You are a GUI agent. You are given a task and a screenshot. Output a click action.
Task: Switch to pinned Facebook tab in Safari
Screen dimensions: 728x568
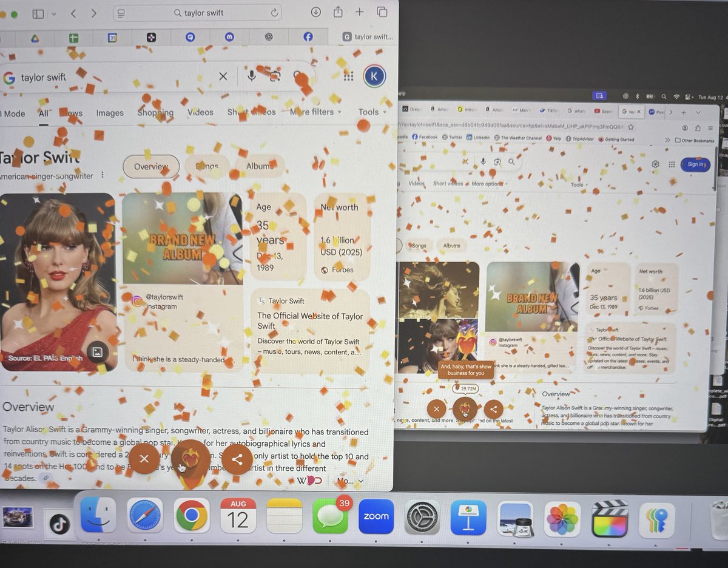[x=308, y=37]
